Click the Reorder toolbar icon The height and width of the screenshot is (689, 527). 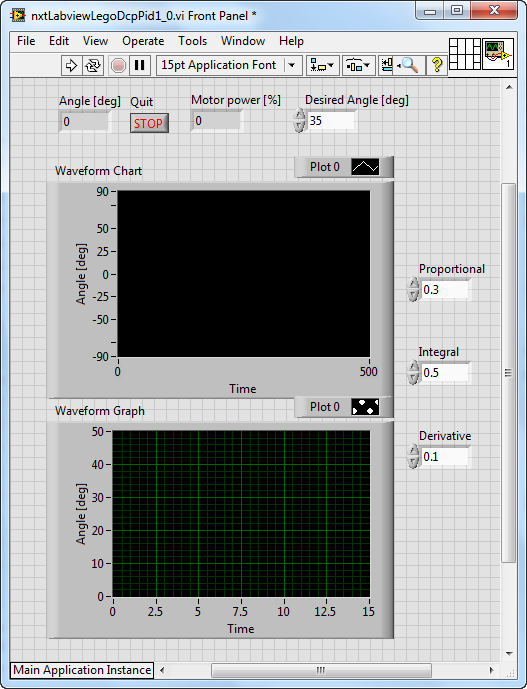point(387,65)
